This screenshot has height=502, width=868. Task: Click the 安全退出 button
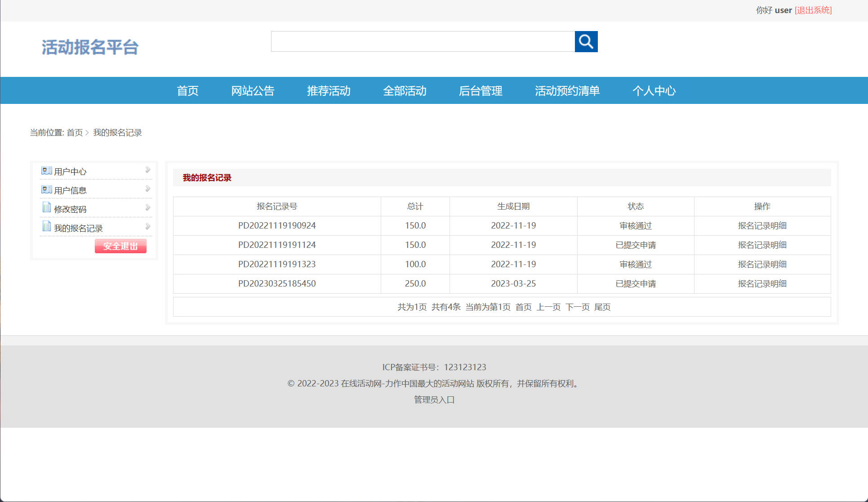tap(120, 246)
